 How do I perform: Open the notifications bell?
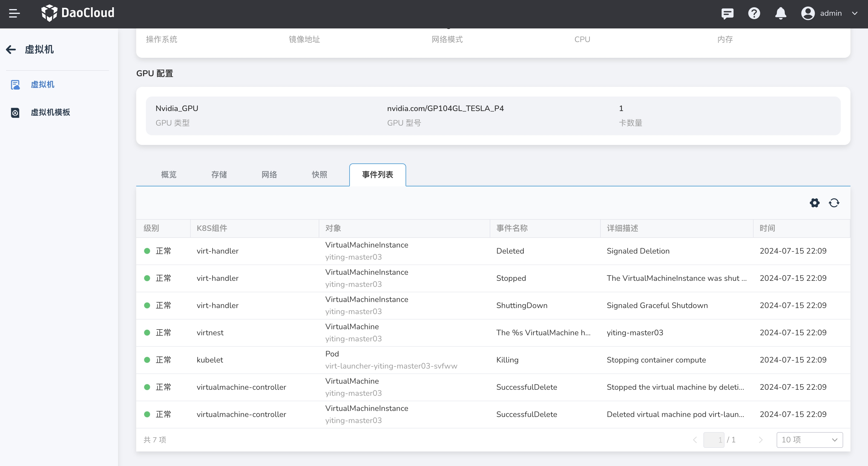(781, 14)
